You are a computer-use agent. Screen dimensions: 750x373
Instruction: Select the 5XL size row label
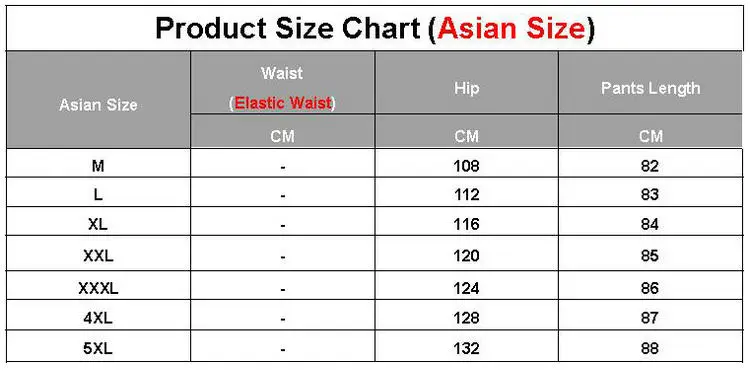[98, 349]
